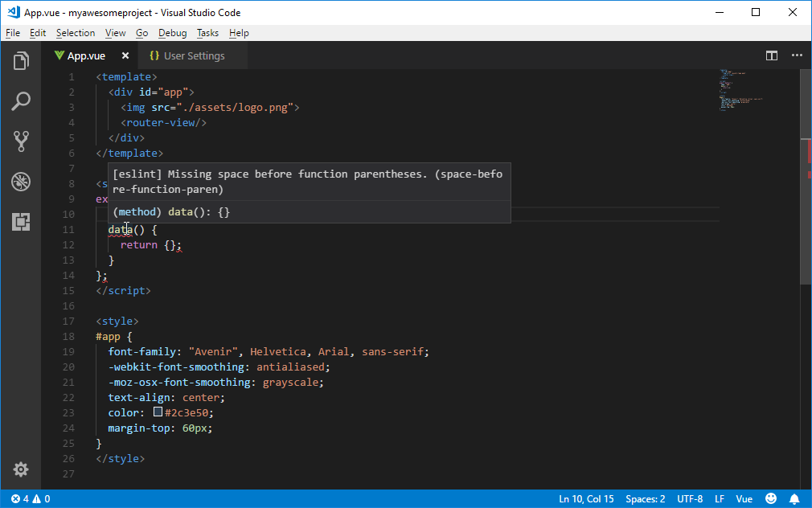This screenshot has height=508, width=812.
Task: Click the Ln 10, Col 15 cursor position
Action: pos(586,498)
